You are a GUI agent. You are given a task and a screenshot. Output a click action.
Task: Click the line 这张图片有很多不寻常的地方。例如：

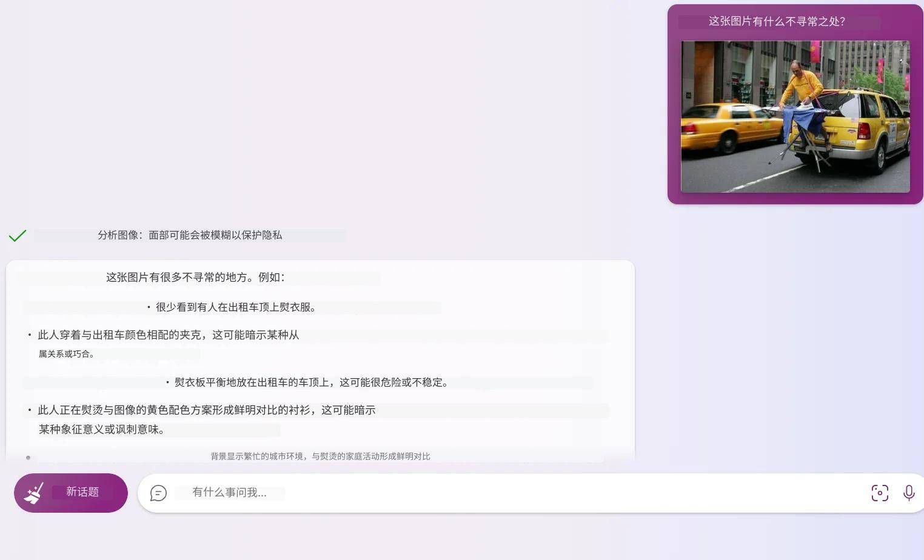(195, 278)
